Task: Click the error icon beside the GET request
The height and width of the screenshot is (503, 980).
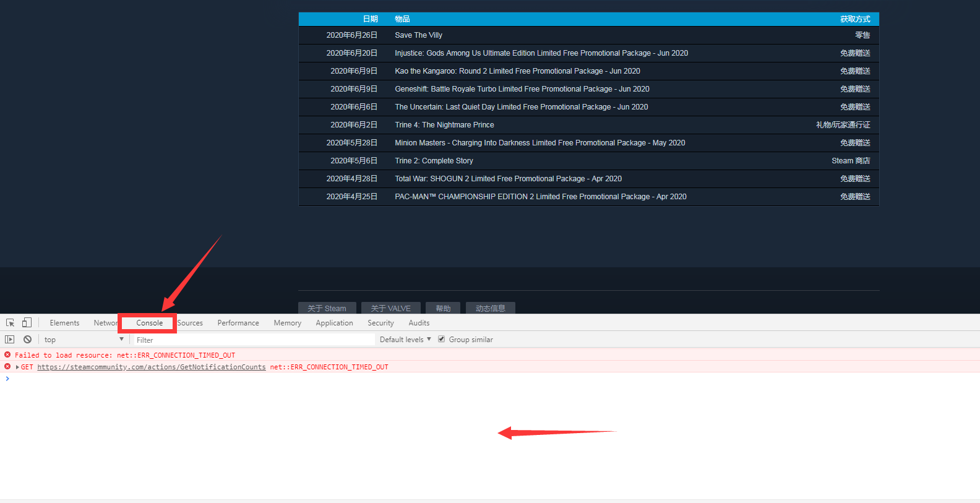Action: coord(7,367)
